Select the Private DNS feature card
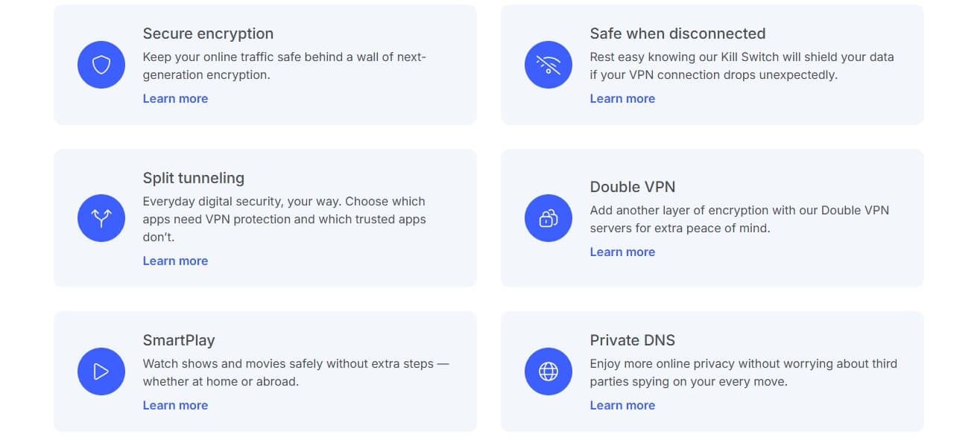Image resolution: width=980 pixels, height=437 pixels. (x=712, y=371)
